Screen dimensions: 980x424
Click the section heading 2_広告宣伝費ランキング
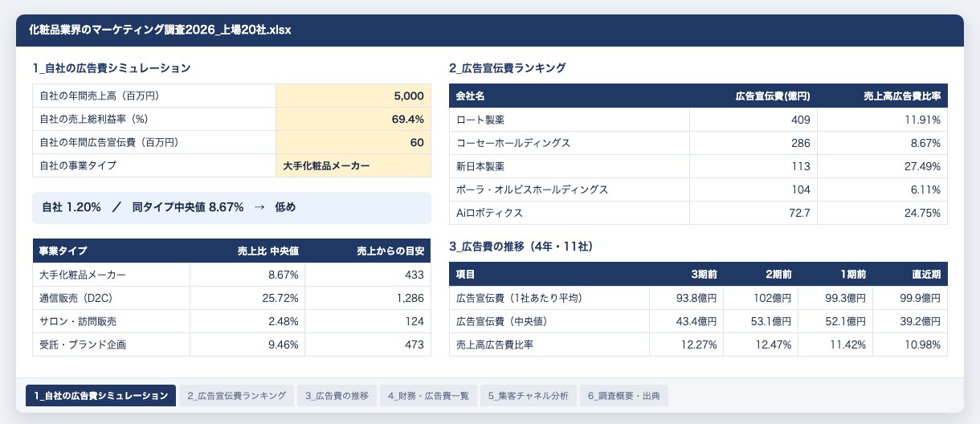tap(508, 68)
